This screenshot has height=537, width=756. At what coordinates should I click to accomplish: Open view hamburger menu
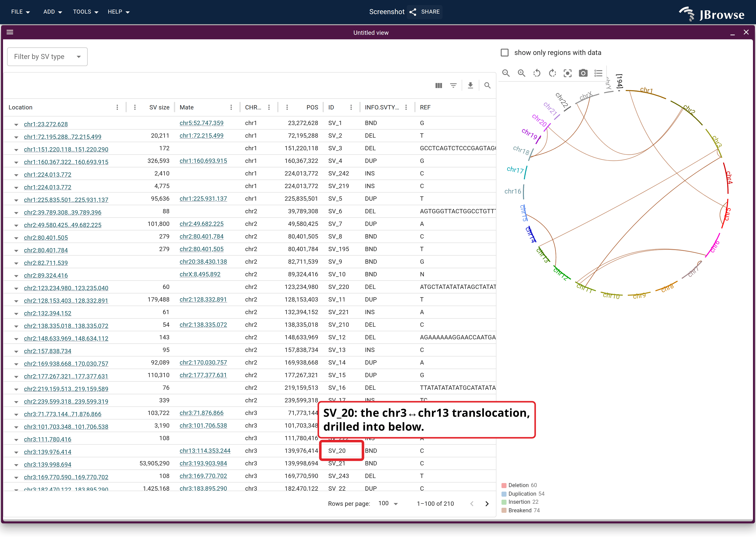pos(10,33)
